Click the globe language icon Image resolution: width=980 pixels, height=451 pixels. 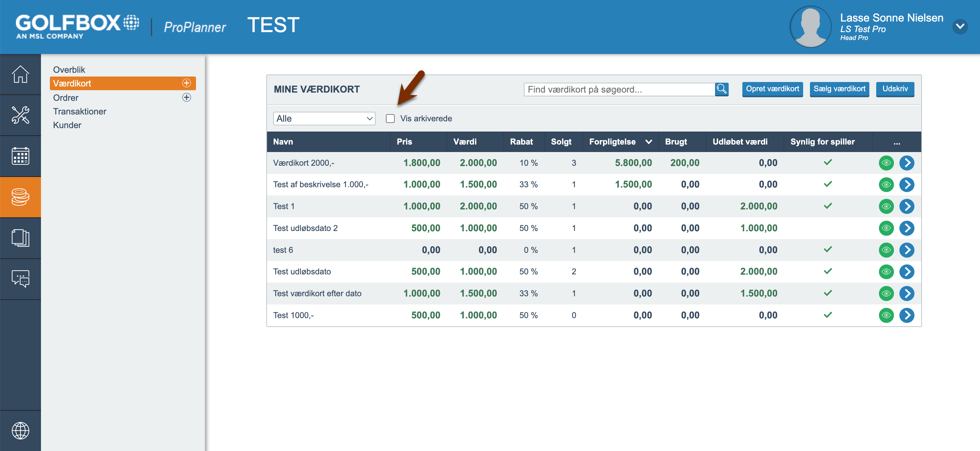pyautogui.click(x=20, y=431)
